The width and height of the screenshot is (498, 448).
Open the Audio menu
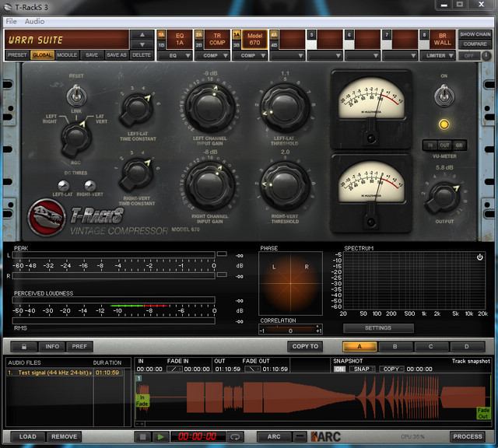tap(34, 21)
